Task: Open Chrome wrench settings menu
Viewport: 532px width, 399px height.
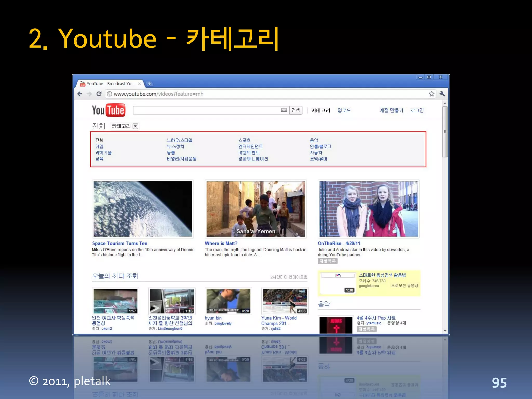Action: (x=442, y=94)
